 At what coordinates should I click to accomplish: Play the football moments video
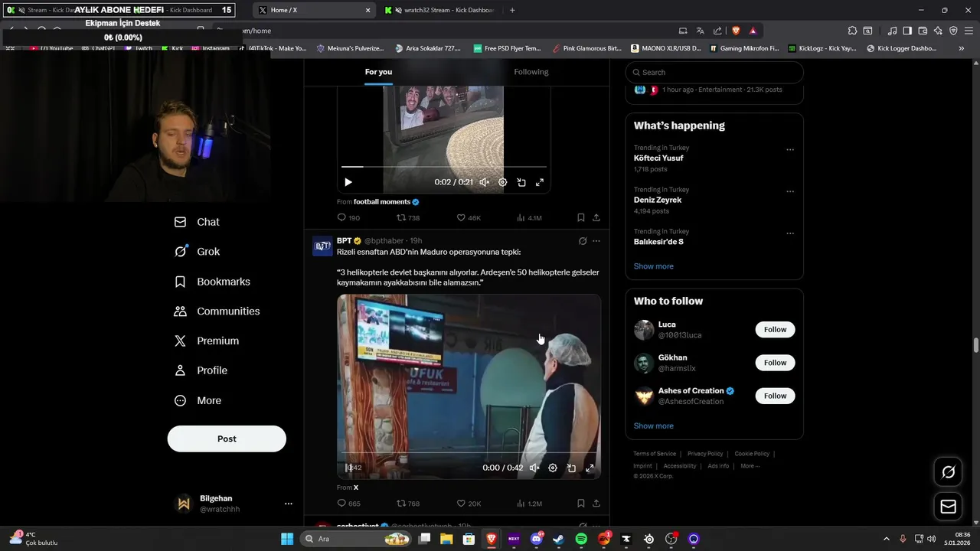[348, 182]
